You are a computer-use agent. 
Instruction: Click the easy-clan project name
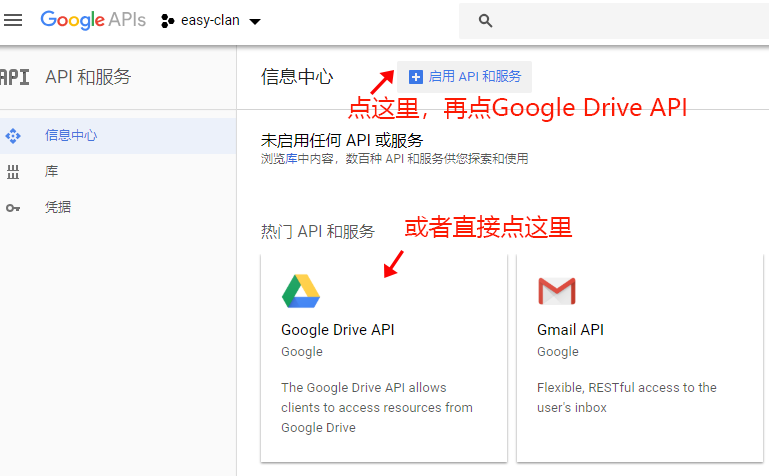[x=210, y=21]
